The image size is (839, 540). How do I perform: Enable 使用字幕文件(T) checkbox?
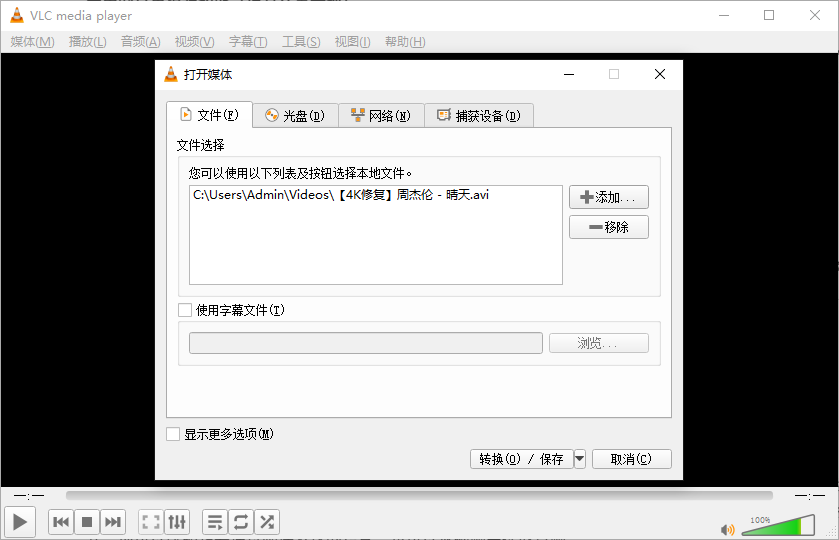[185, 310]
